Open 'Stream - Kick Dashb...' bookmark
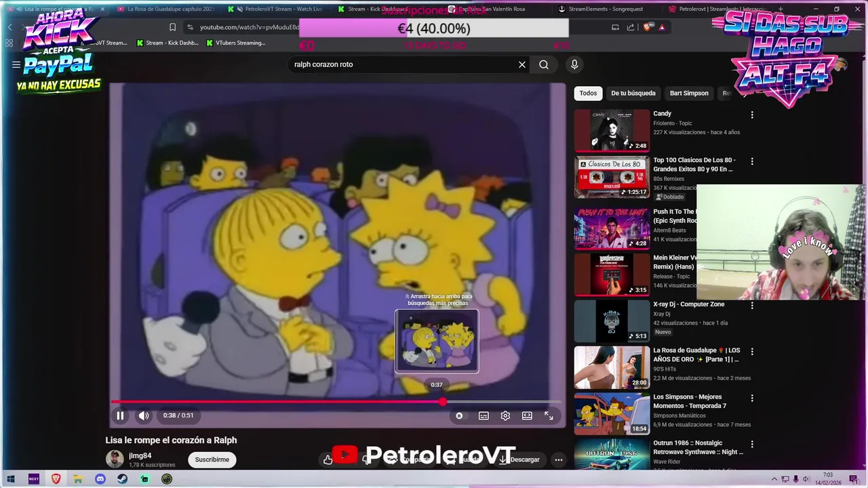Viewport: 868px width, 488px height. 167,43
